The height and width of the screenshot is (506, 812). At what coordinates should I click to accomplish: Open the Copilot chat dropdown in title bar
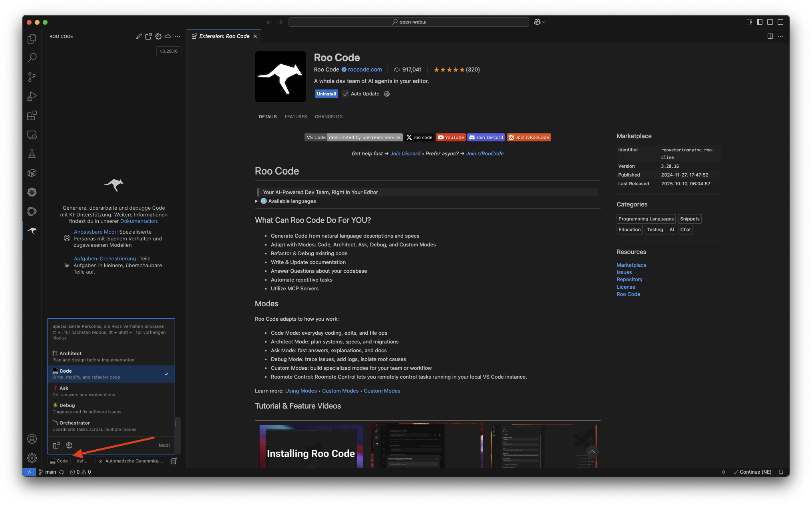[x=539, y=22]
